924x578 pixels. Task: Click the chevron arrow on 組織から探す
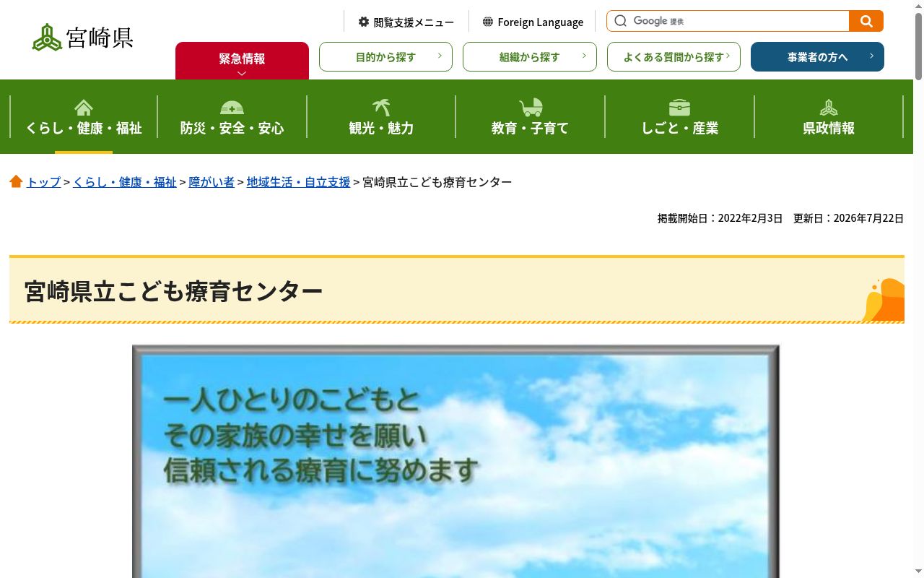[584, 56]
